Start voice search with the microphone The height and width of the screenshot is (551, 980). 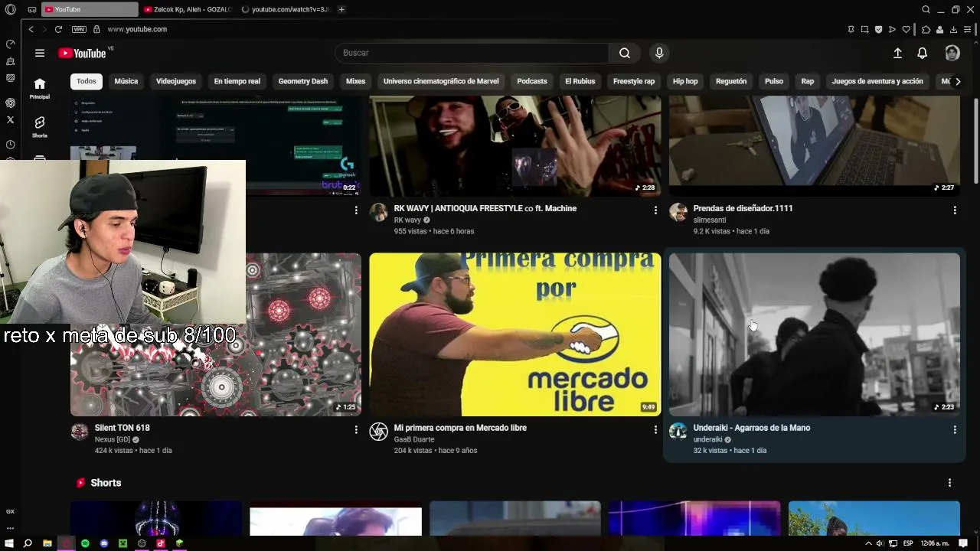coord(659,53)
